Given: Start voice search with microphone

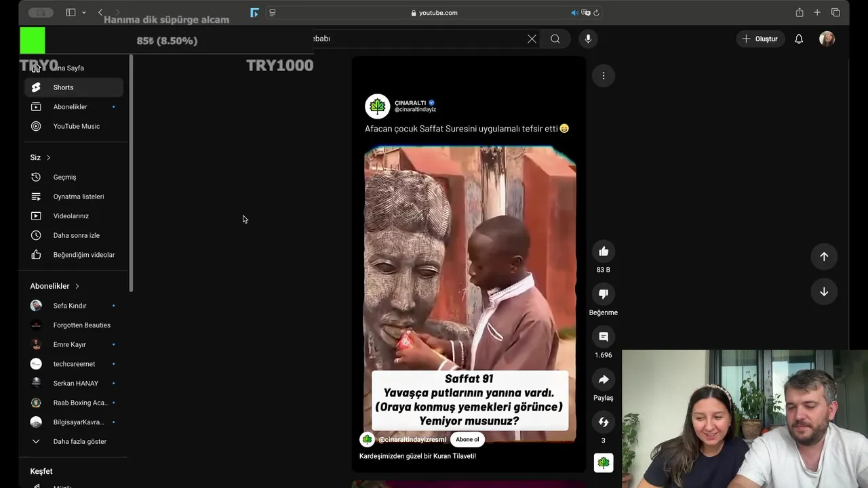Looking at the screenshot, I should click(588, 39).
